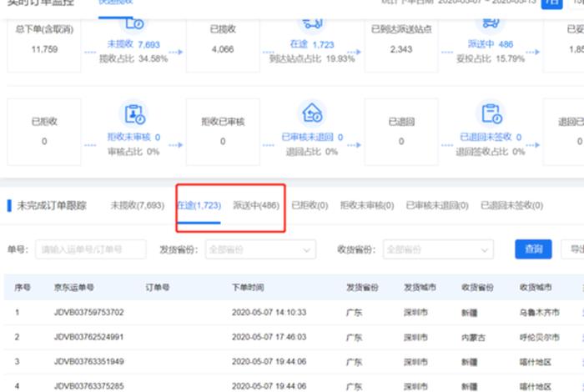
Task: Click the 内蒙古 receiving province cell
Action: pyautogui.click(x=473, y=337)
